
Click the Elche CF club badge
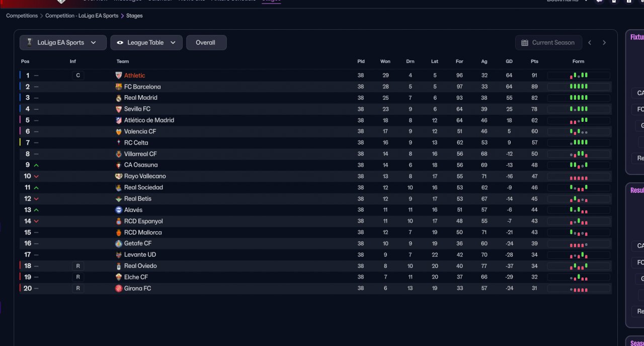pos(119,277)
